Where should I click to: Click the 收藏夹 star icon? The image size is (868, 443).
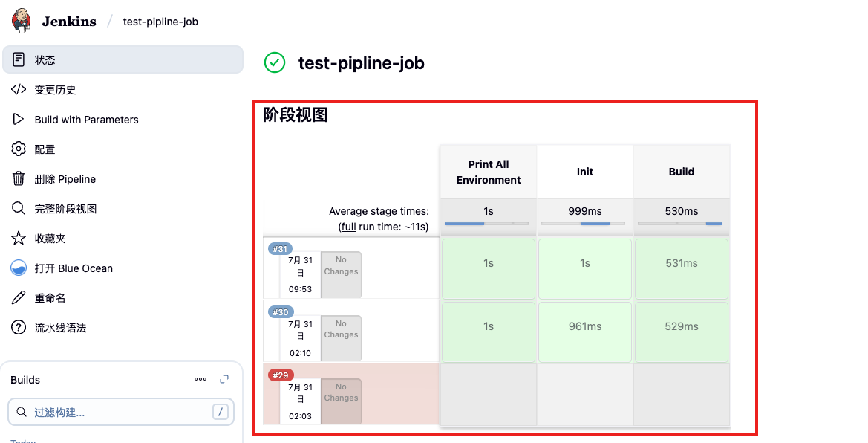point(19,239)
